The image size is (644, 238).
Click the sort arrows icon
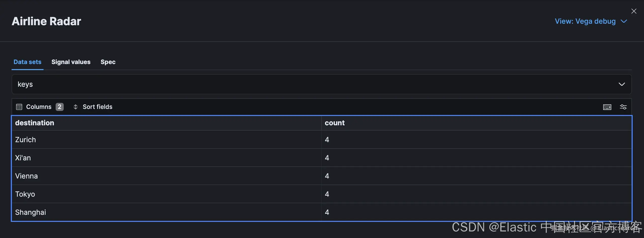pyautogui.click(x=76, y=107)
